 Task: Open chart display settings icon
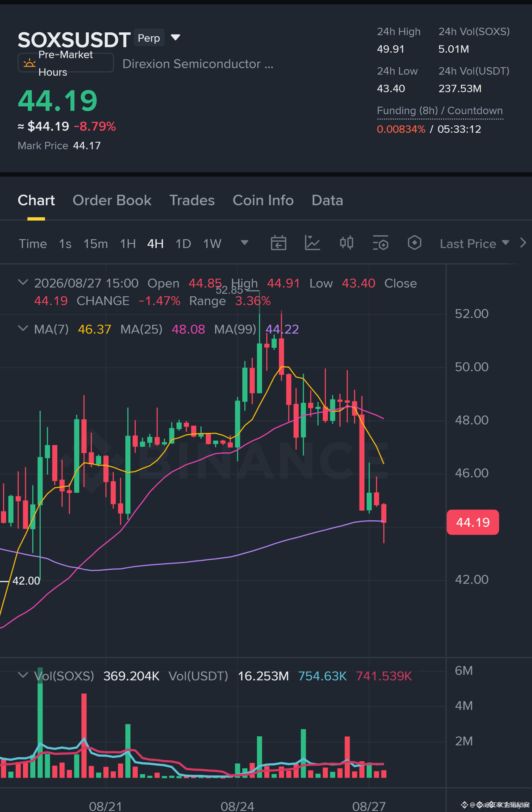click(x=381, y=243)
